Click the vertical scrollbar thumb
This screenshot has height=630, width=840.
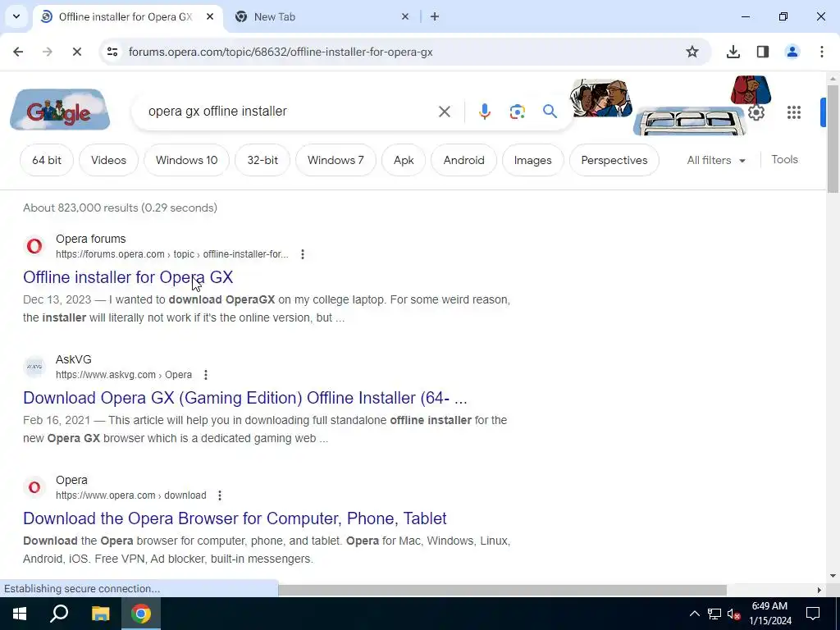coord(833,138)
